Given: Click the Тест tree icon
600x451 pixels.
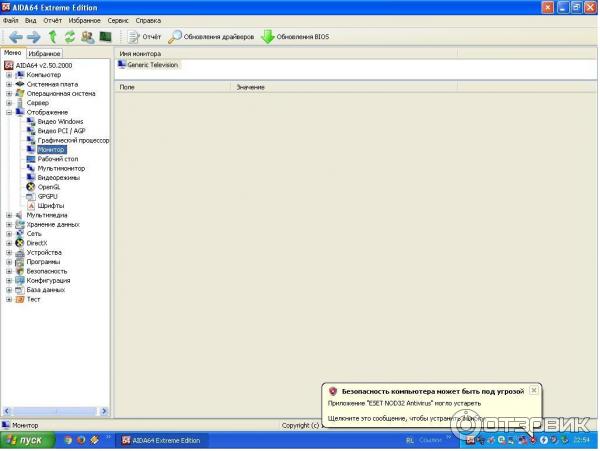Looking at the screenshot, I should tap(20, 300).
